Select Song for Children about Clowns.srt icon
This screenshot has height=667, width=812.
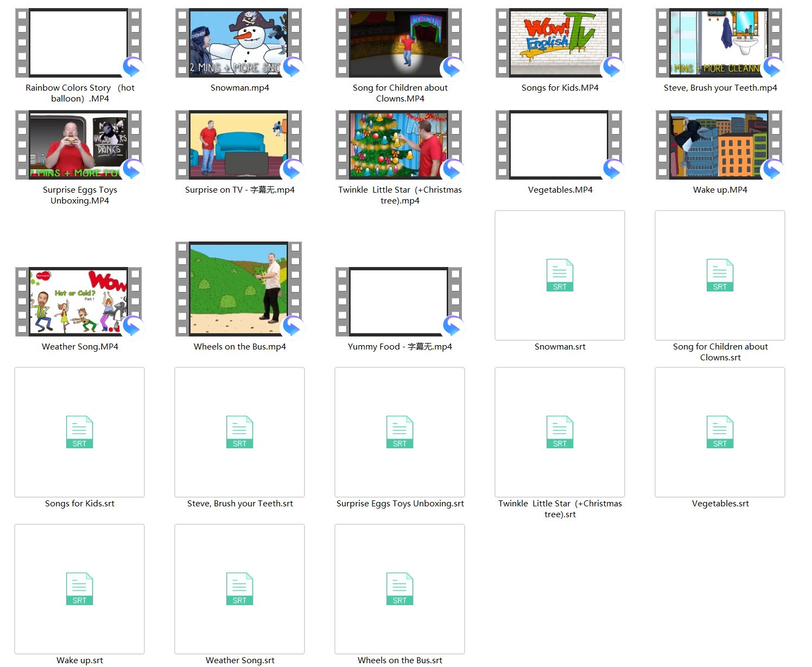point(720,275)
